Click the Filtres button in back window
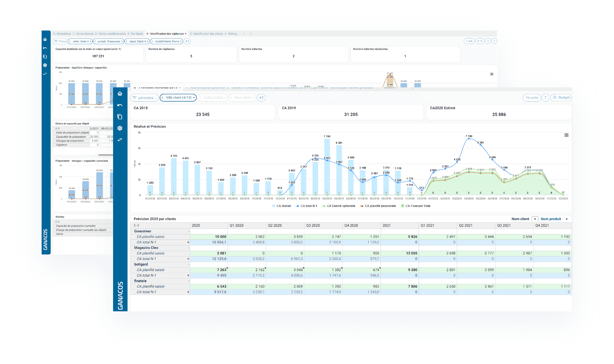Image resolution: width=614 pixels, height=364 pixels. coord(60,41)
